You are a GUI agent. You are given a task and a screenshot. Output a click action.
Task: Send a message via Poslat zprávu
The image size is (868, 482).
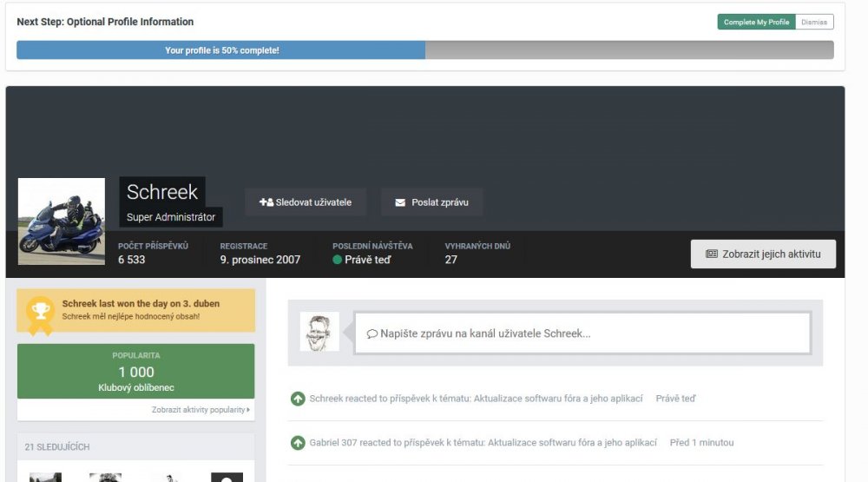tap(432, 202)
